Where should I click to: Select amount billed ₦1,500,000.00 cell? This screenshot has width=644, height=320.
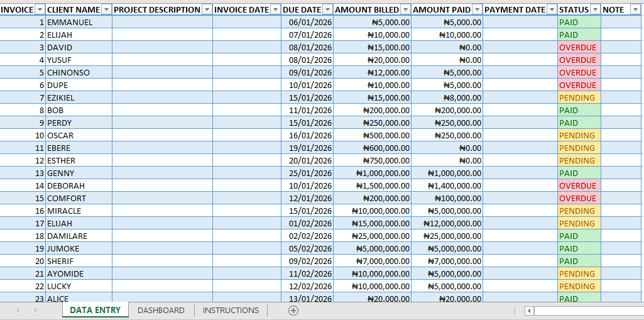[x=372, y=185]
